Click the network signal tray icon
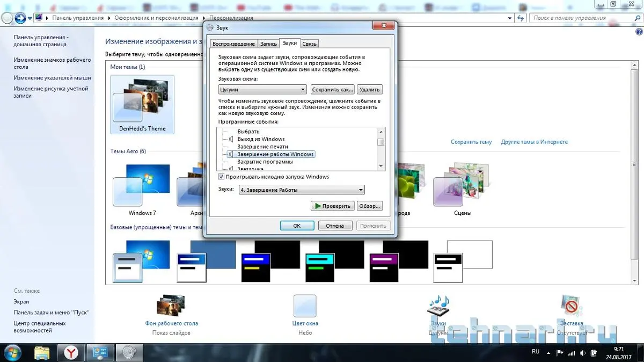The width and height of the screenshot is (644, 362). (x=571, y=353)
